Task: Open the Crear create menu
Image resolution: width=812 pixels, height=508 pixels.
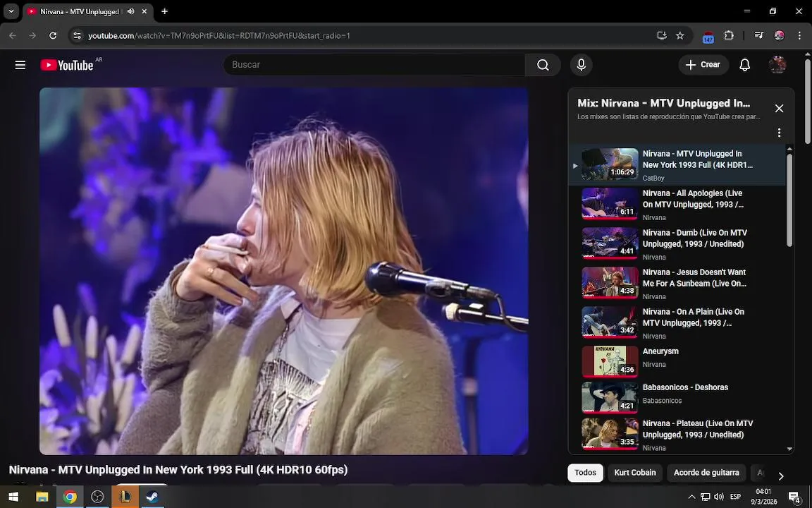Action: [x=703, y=65]
